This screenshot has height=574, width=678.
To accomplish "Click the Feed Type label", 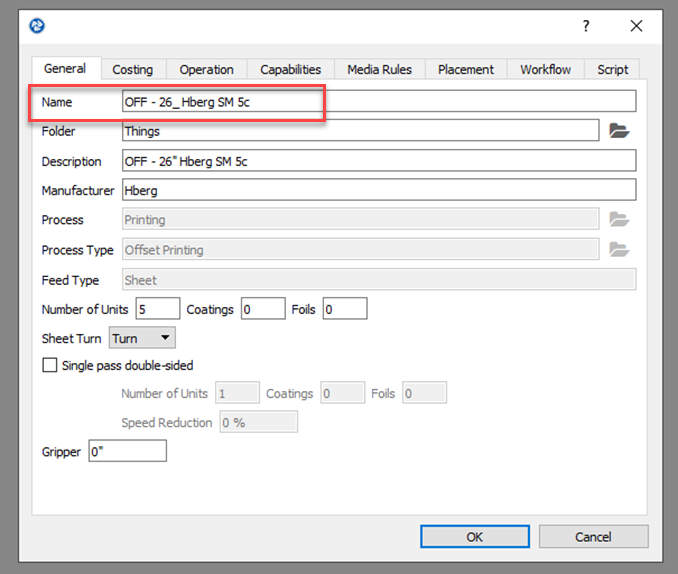I will point(70,280).
